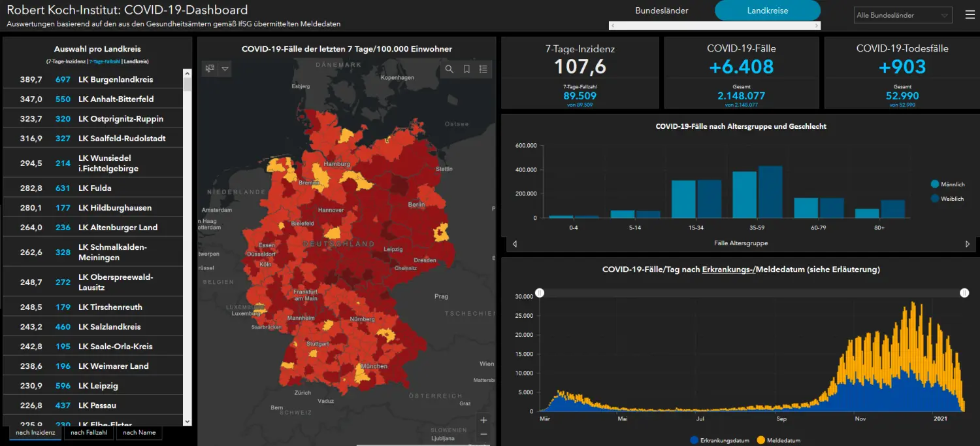
Task: Sort list with nach Fallzahl tab
Action: point(88,432)
